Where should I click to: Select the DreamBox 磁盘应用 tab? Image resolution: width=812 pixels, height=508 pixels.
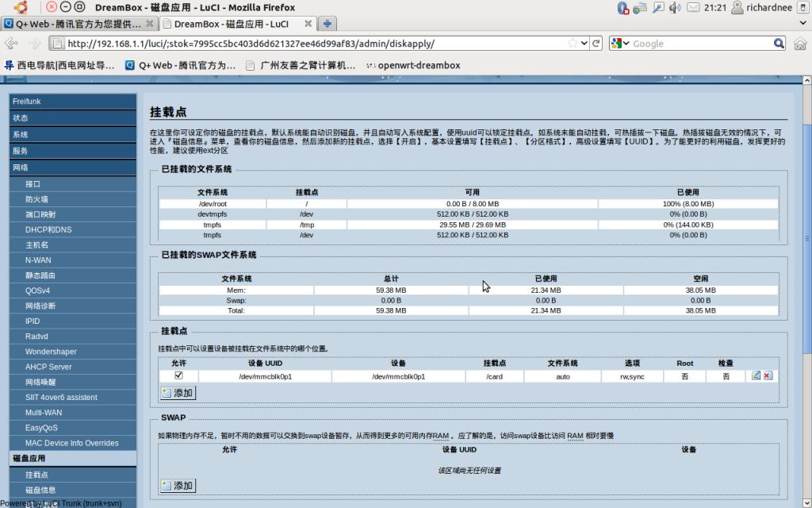click(237, 23)
